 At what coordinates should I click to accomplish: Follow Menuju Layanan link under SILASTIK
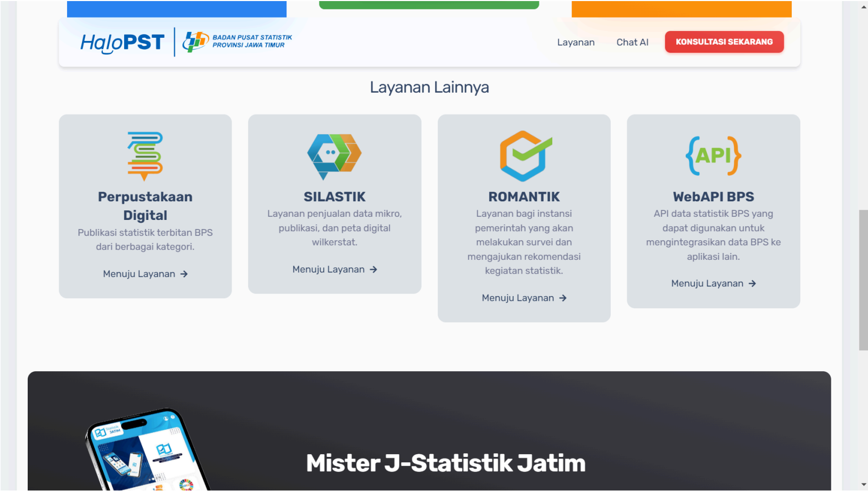click(x=329, y=269)
